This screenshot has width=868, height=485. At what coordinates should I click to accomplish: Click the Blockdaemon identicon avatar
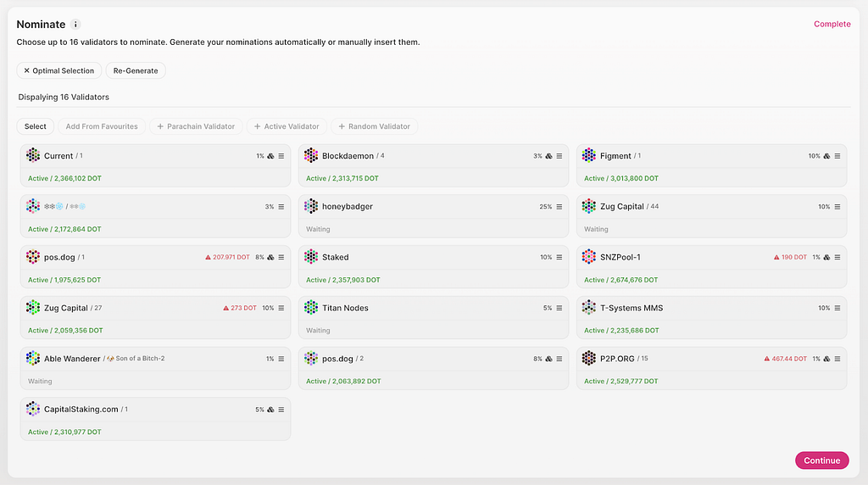coord(311,155)
